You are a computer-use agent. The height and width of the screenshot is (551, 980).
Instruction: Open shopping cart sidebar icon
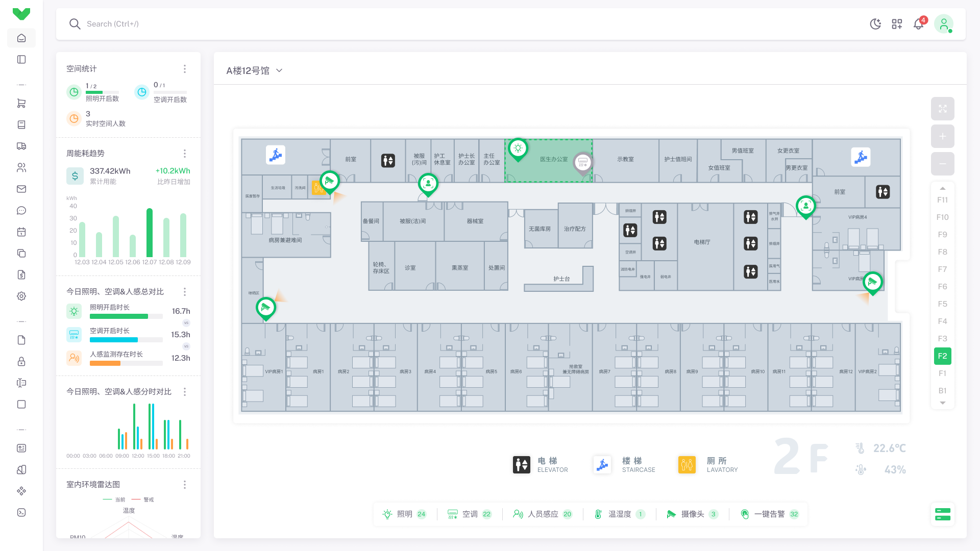coord(21,103)
